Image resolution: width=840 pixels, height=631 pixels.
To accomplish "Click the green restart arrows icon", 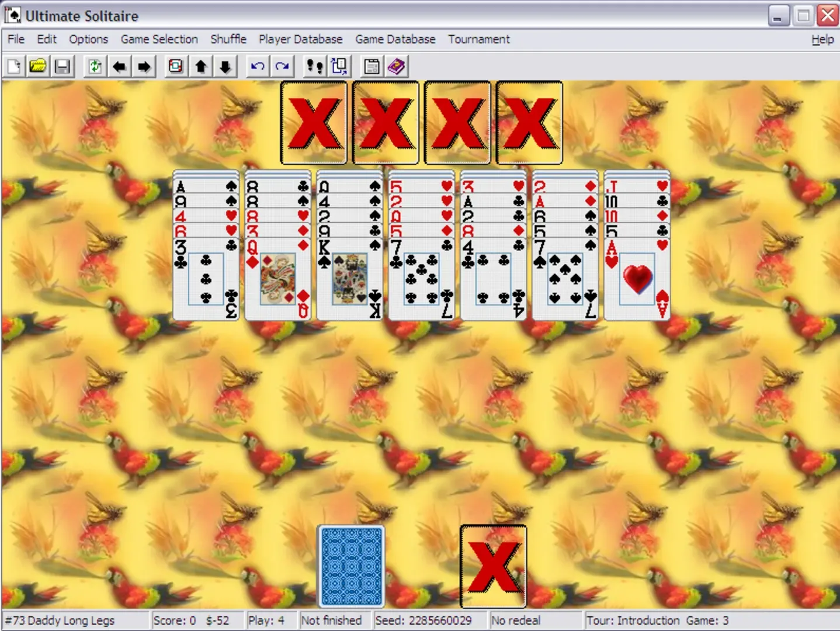I will [x=95, y=67].
